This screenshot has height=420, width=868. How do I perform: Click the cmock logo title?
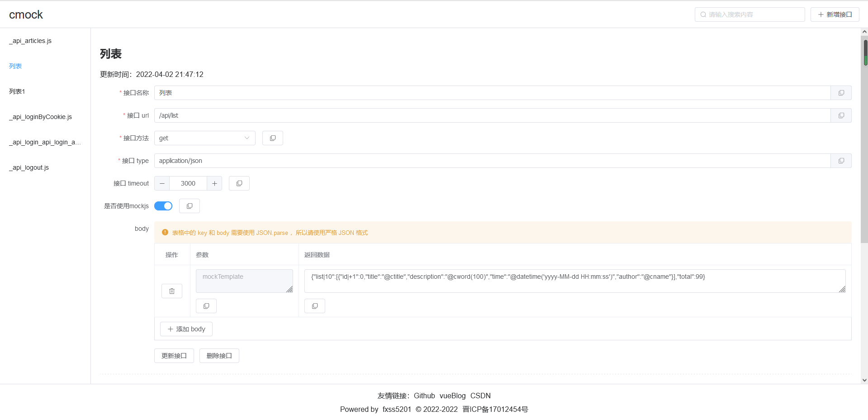(x=26, y=14)
